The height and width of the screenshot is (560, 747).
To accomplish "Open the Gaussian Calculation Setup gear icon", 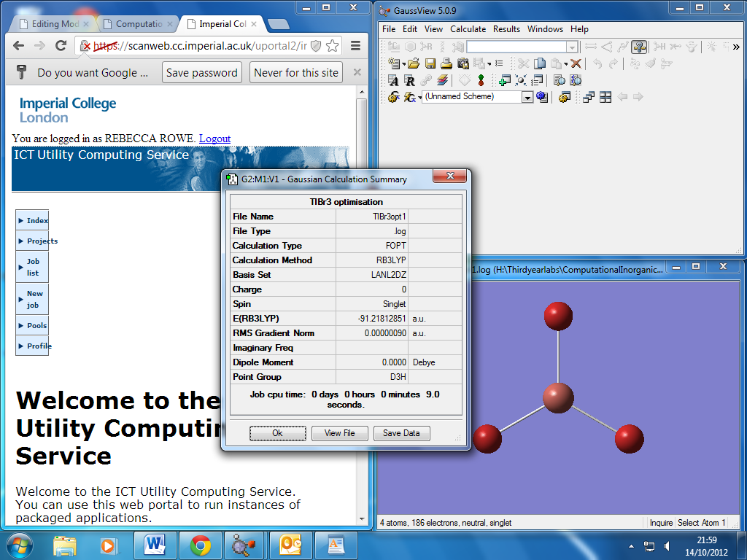I will pyautogui.click(x=393, y=97).
